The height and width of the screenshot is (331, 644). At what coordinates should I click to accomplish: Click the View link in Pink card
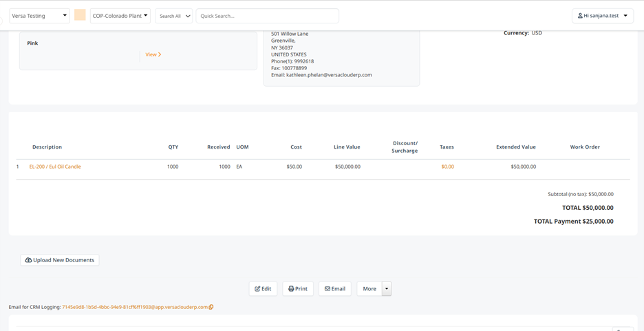point(151,54)
